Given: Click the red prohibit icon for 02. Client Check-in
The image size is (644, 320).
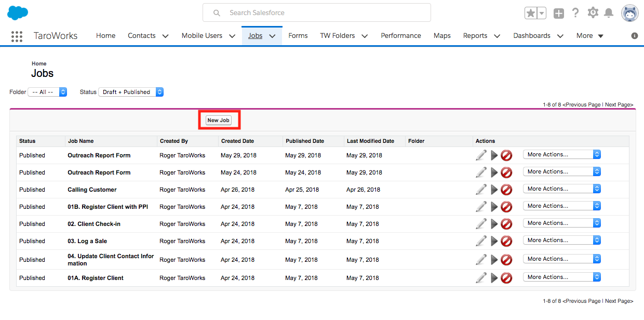Looking at the screenshot, I should [506, 224].
